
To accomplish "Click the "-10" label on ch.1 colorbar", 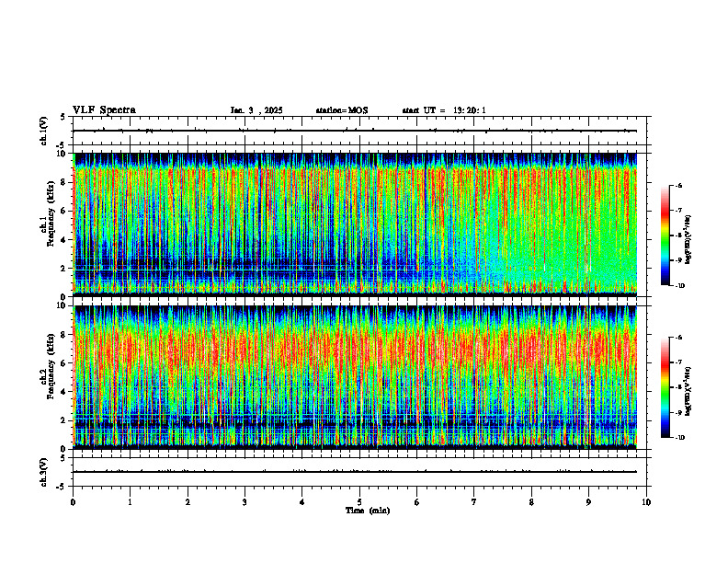I will point(680,286).
